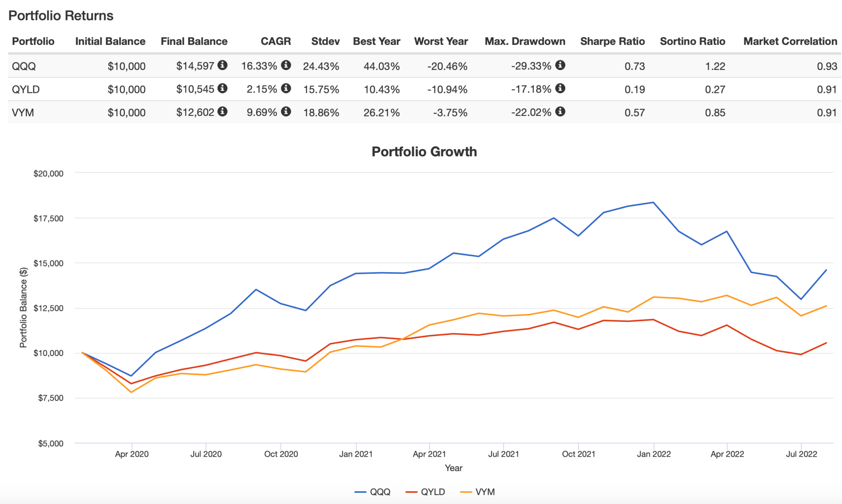Toggle QQQ series in chart legend
The height and width of the screenshot is (504, 842).
coord(373,492)
